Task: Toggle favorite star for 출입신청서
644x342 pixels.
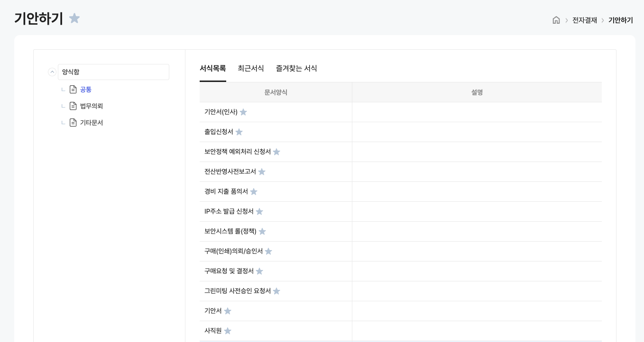Action: pos(239,132)
